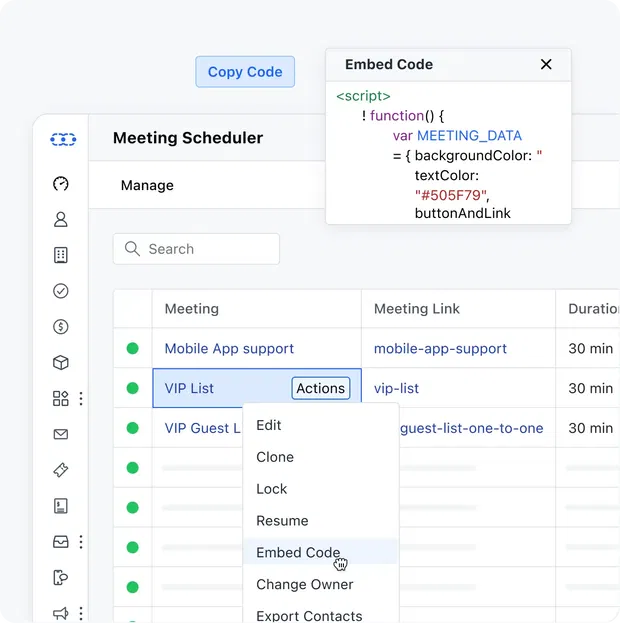This screenshot has width=620, height=623.
Task: Open the companies building icon in the sidebar
Action: tap(61, 255)
